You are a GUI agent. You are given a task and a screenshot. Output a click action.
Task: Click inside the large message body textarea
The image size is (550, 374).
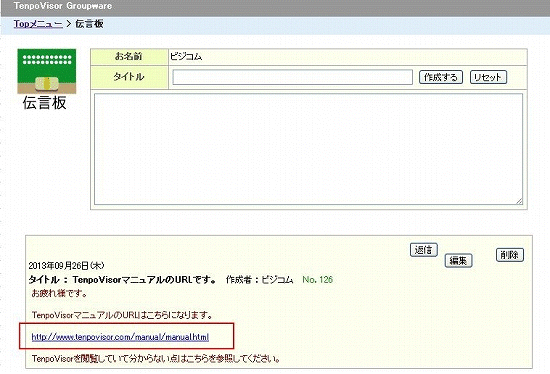tap(308, 149)
